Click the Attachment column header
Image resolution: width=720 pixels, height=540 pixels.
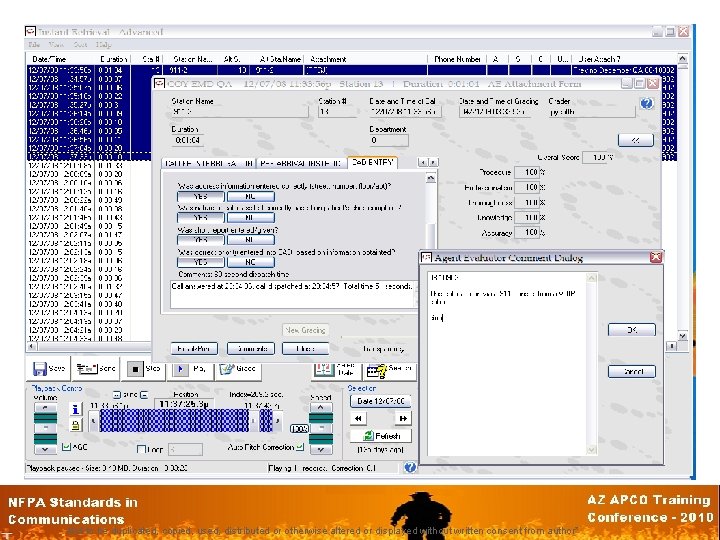[x=365, y=59]
